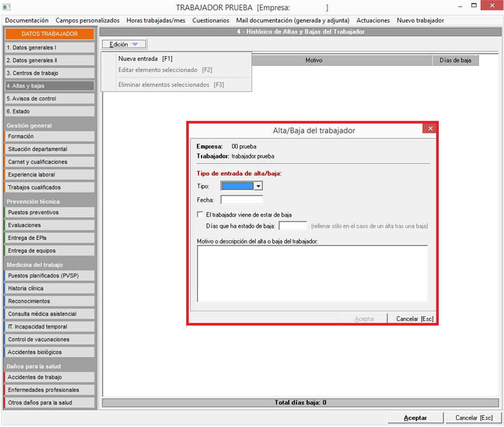
Task: Open Trabajos cualificados section
Action: click(49, 187)
